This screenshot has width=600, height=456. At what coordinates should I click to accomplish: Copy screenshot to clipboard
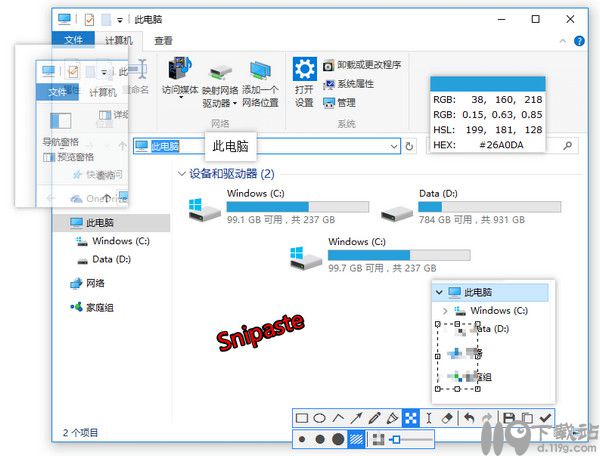click(527, 418)
